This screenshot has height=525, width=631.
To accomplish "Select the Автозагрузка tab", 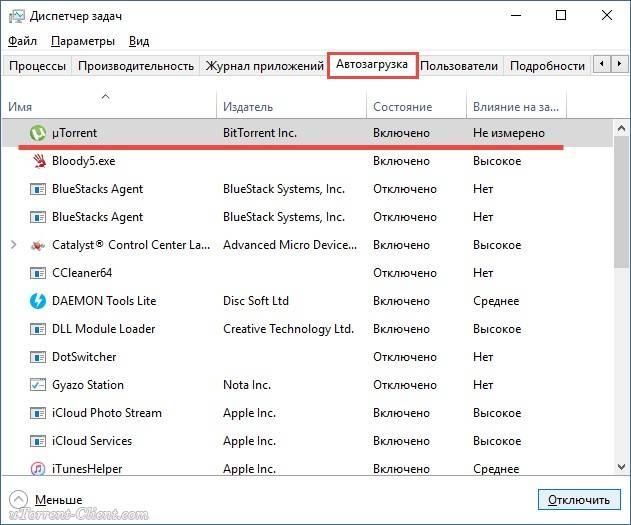I will [372, 64].
